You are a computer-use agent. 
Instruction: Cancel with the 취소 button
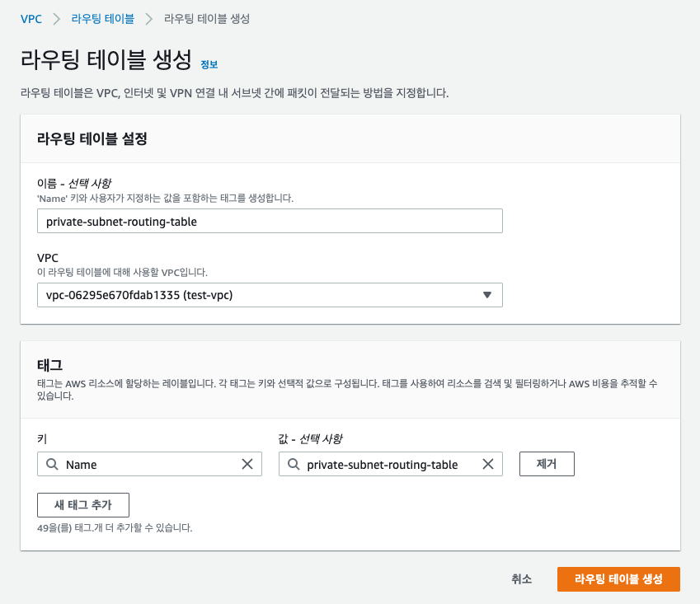[521, 579]
